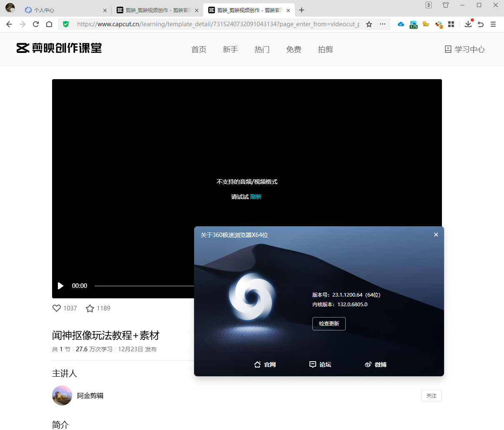Viewport: 504px width, 430px height.
Task: Open the 免费 navigation item
Action: 294,50
